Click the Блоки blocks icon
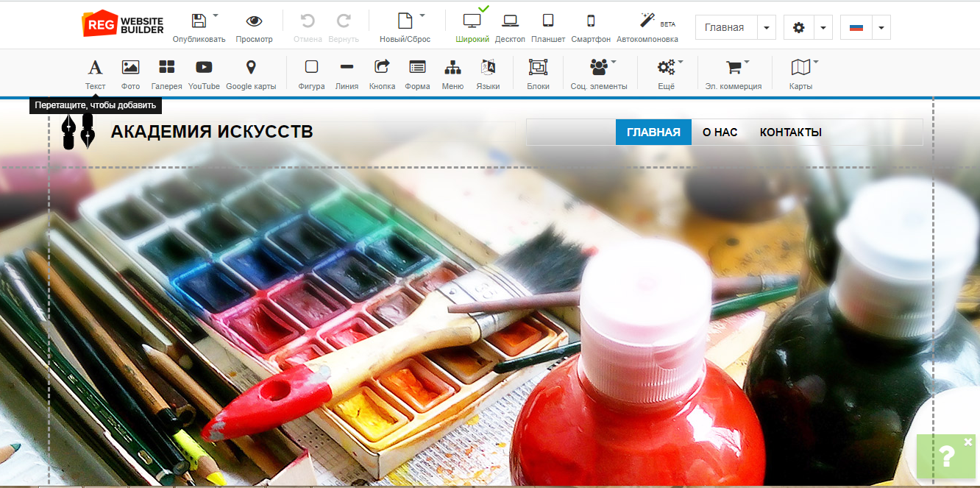This screenshot has width=980, height=488. (x=538, y=68)
